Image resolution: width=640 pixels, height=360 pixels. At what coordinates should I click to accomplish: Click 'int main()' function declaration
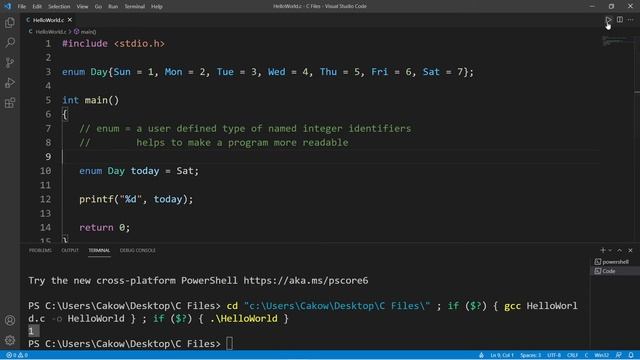[91, 100]
